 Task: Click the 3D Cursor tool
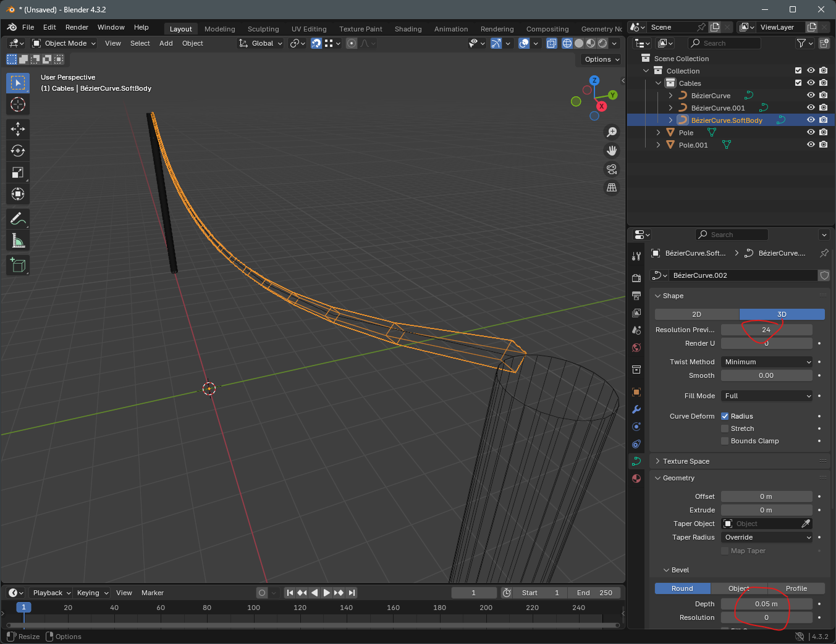coord(18,104)
